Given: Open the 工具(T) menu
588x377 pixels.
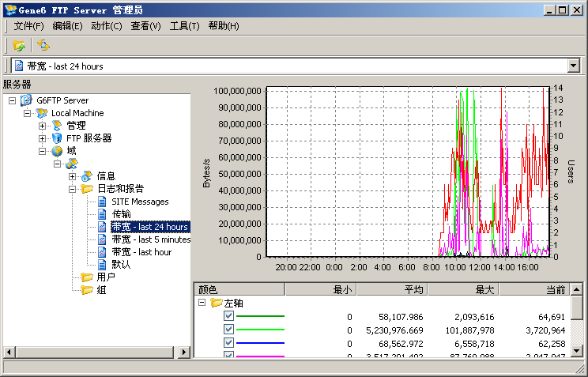Looking at the screenshot, I should coord(184,26).
